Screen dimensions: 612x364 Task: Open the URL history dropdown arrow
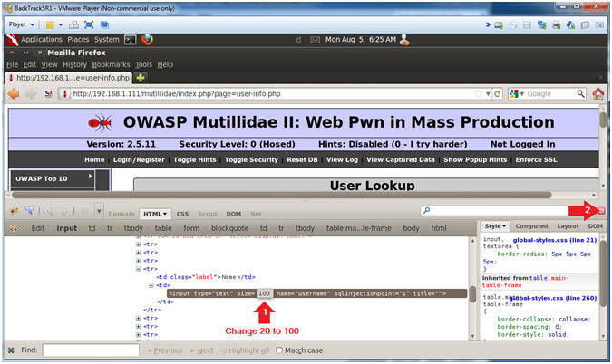pyautogui.click(x=488, y=94)
